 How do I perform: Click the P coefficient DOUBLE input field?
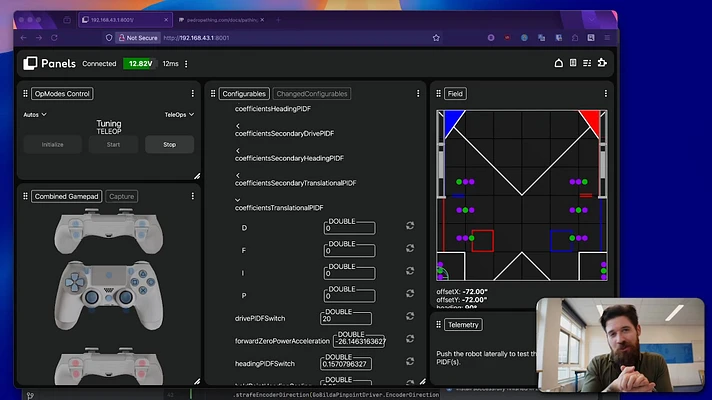point(350,296)
